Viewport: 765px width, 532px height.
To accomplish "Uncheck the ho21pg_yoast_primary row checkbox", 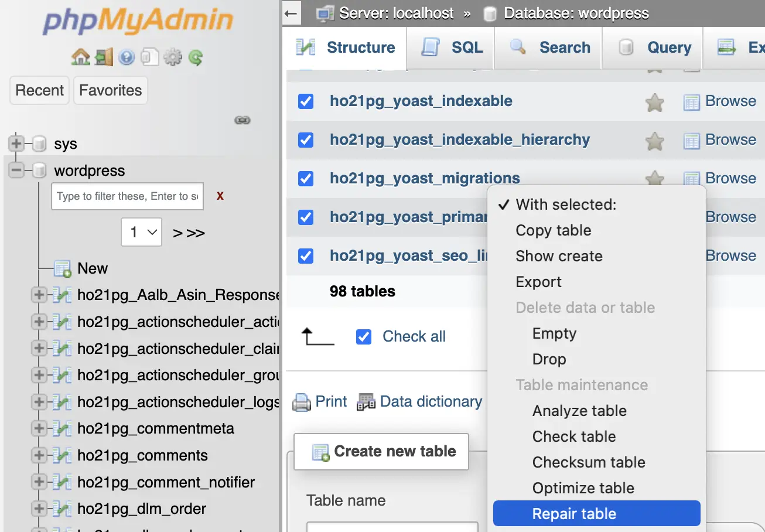I will click(306, 217).
